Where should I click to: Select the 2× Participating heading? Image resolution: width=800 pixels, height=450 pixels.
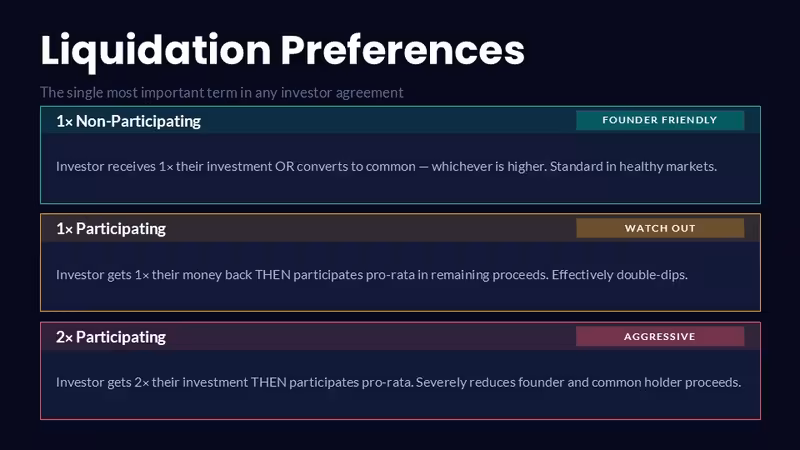(x=111, y=337)
